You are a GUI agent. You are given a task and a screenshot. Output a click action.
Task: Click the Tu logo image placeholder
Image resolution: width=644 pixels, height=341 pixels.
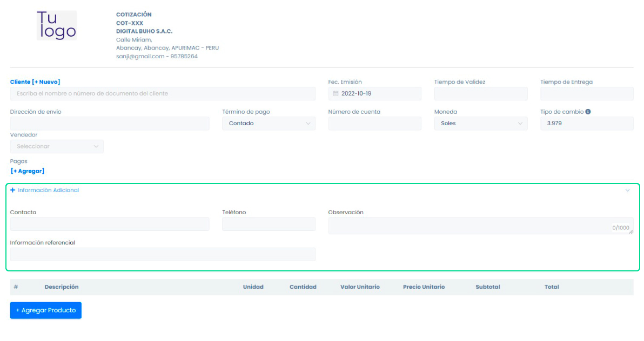tap(57, 25)
